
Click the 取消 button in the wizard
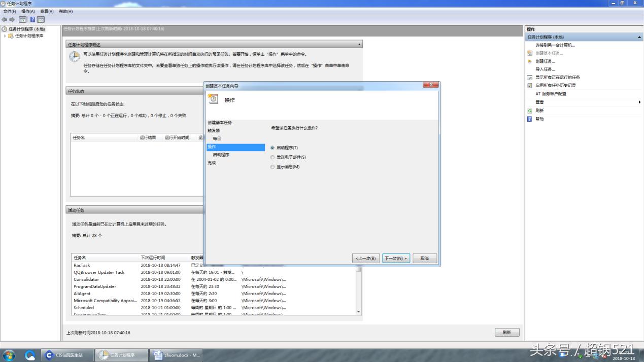pos(425,259)
